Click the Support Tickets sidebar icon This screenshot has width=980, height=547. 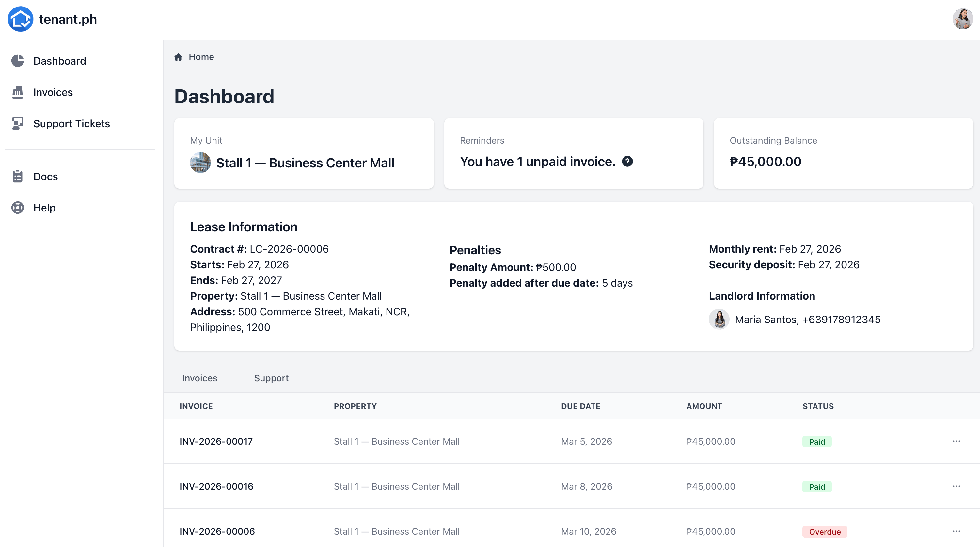pos(18,123)
